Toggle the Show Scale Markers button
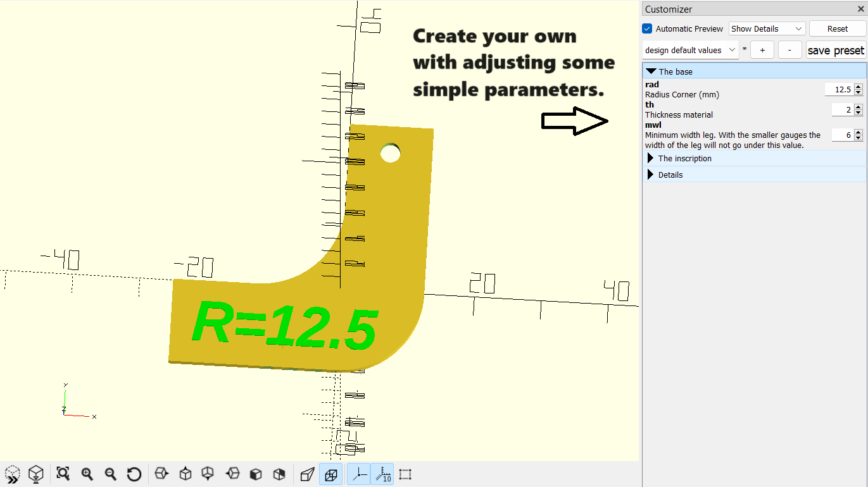 (x=382, y=474)
